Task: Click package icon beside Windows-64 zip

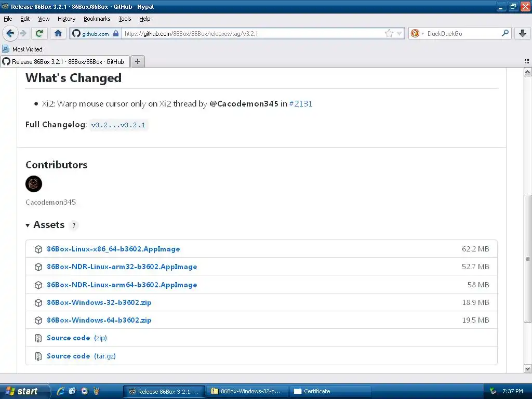Action: (38, 320)
